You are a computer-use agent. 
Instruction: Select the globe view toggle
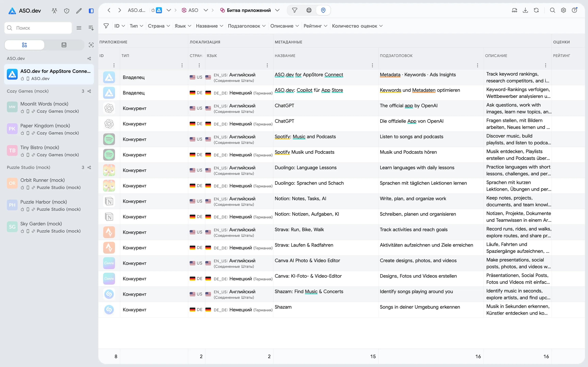point(309,10)
